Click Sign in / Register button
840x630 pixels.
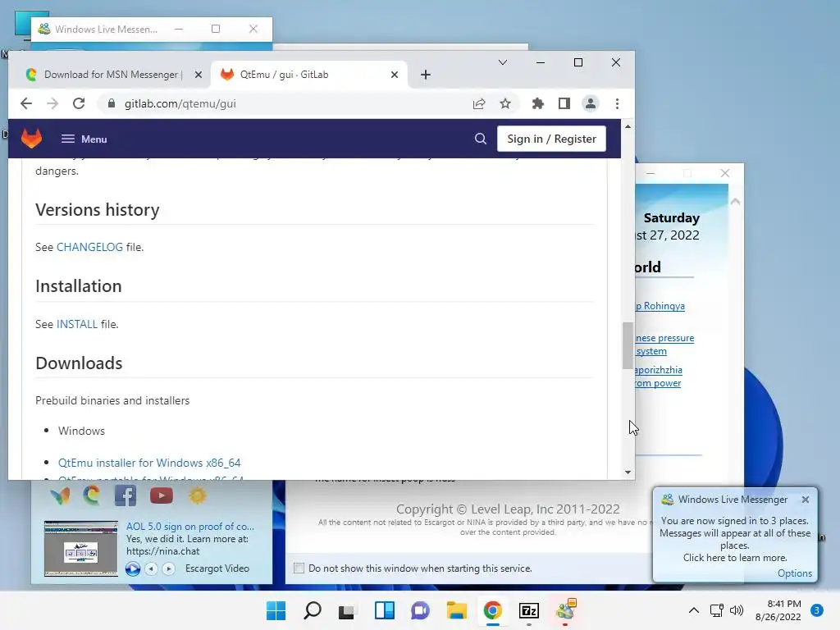pyautogui.click(x=551, y=139)
